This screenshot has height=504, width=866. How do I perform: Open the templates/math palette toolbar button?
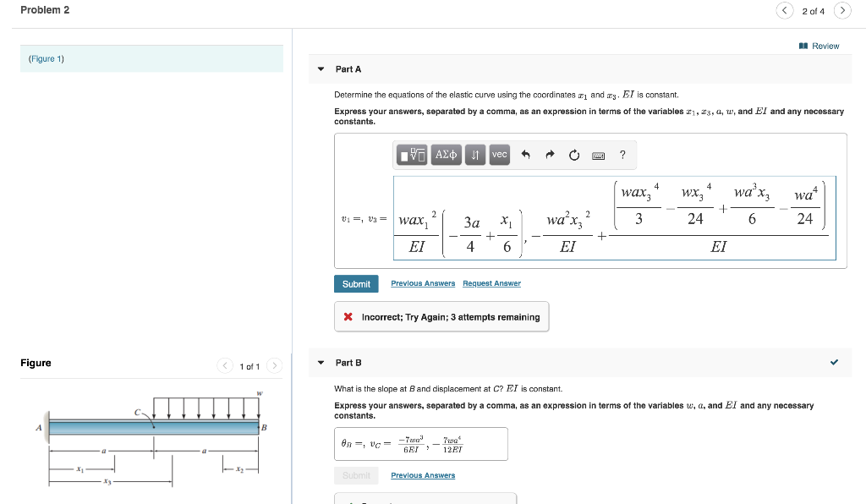click(x=413, y=155)
